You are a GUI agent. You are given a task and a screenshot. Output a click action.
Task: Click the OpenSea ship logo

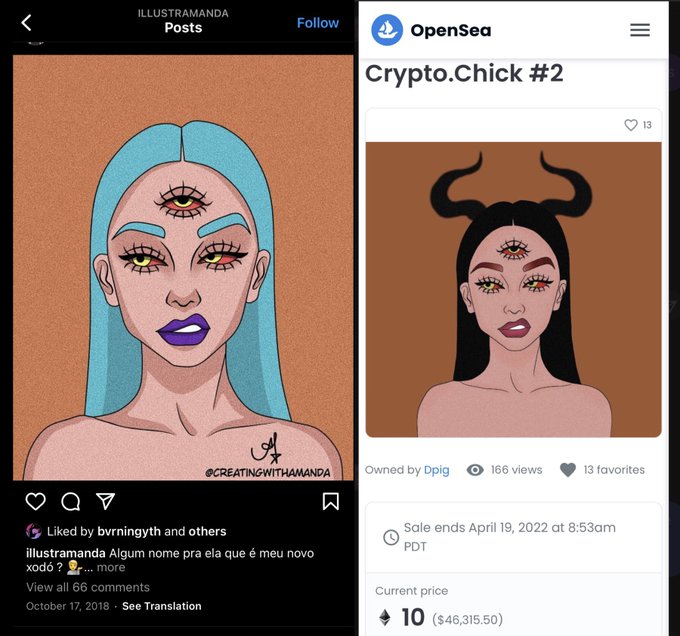tap(387, 30)
